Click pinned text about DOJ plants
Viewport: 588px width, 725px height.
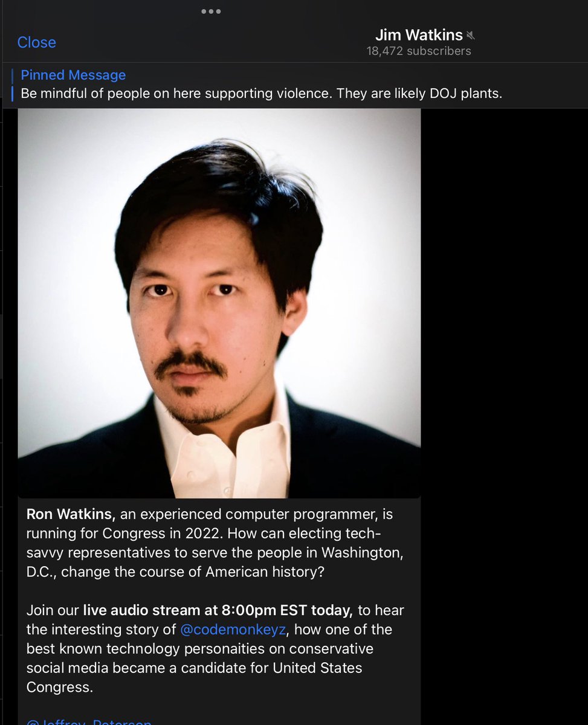[262, 94]
